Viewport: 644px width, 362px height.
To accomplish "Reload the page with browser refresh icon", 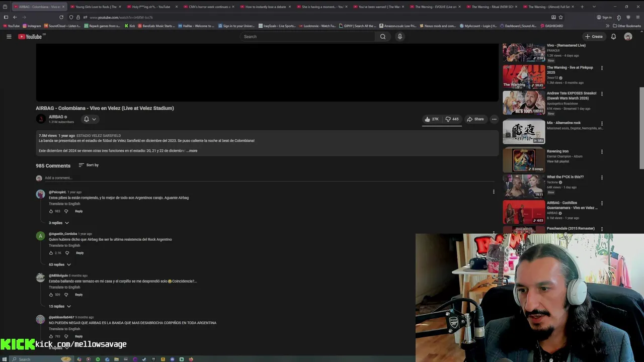I will 61,17.
